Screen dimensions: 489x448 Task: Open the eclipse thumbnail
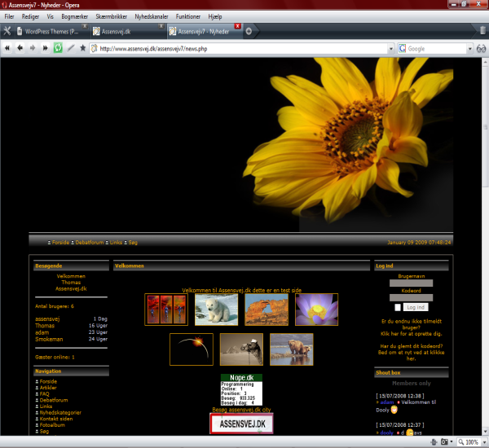coord(192,349)
